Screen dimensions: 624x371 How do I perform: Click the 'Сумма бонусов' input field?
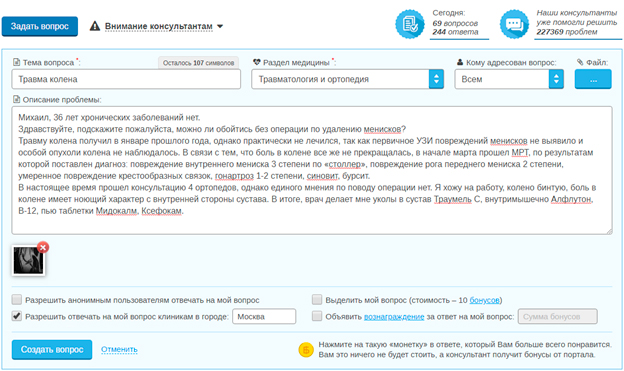pos(558,316)
